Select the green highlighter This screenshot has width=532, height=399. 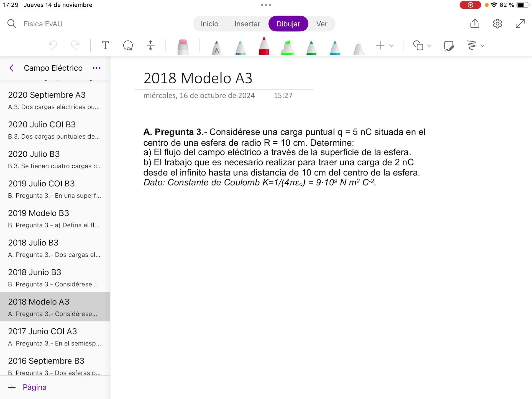288,48
